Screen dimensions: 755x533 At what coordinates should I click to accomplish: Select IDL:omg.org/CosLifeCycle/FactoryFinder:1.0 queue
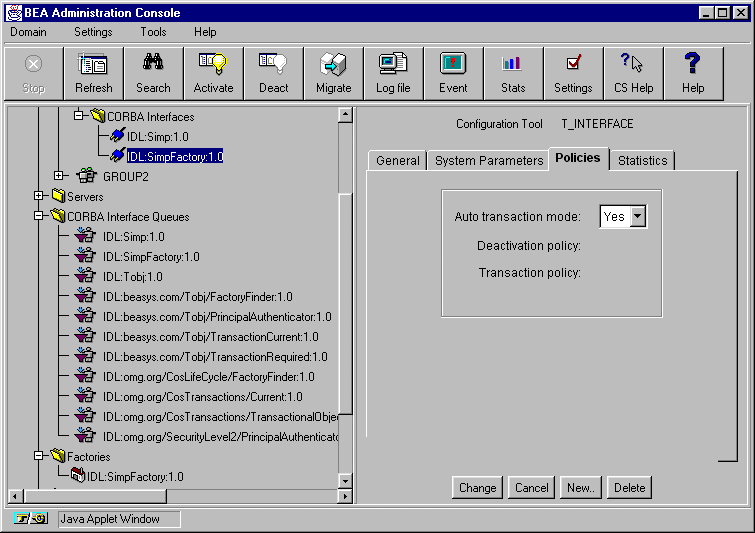click(208, 377)
